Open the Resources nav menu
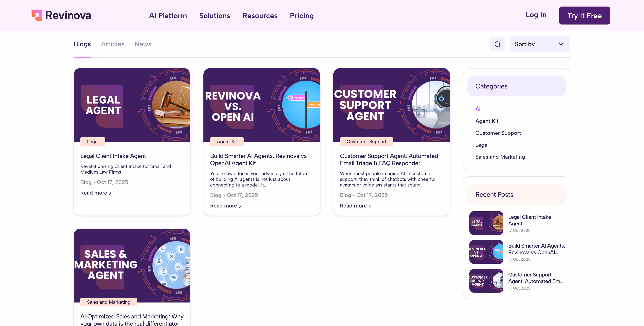Viewport: 644px width, 326px height. pyautogui.click(x=260, y=16)
